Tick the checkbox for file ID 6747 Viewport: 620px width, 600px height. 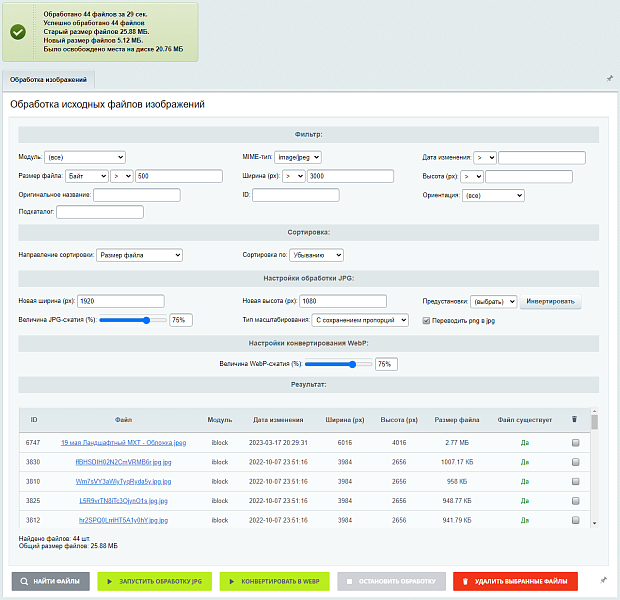[x=574, y=442]
